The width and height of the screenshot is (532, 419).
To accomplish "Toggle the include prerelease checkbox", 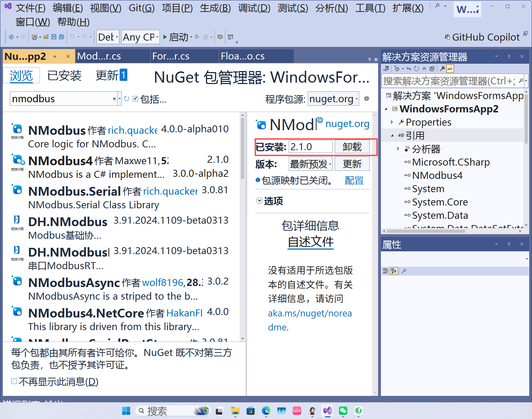I will (x=135, y=99).
